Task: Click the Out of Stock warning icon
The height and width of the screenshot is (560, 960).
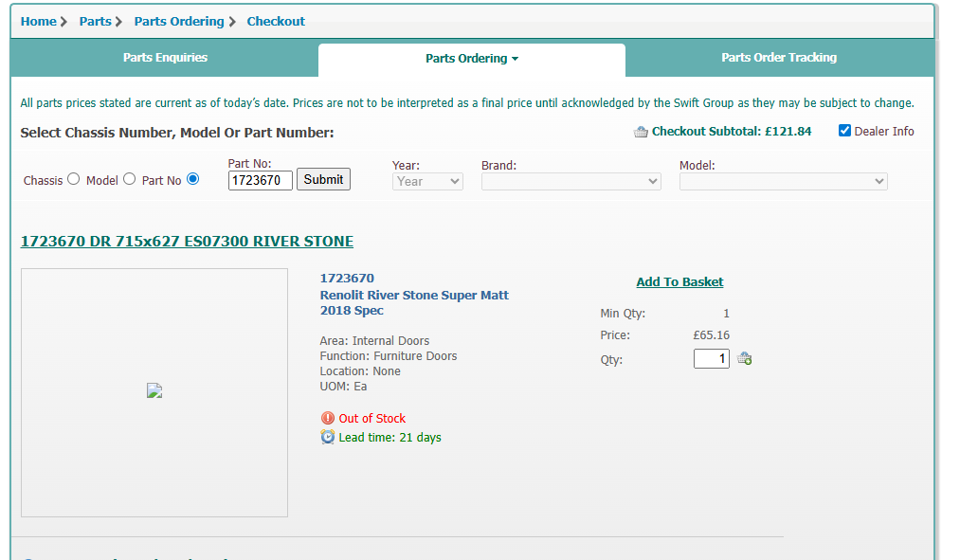Action: 328,418
